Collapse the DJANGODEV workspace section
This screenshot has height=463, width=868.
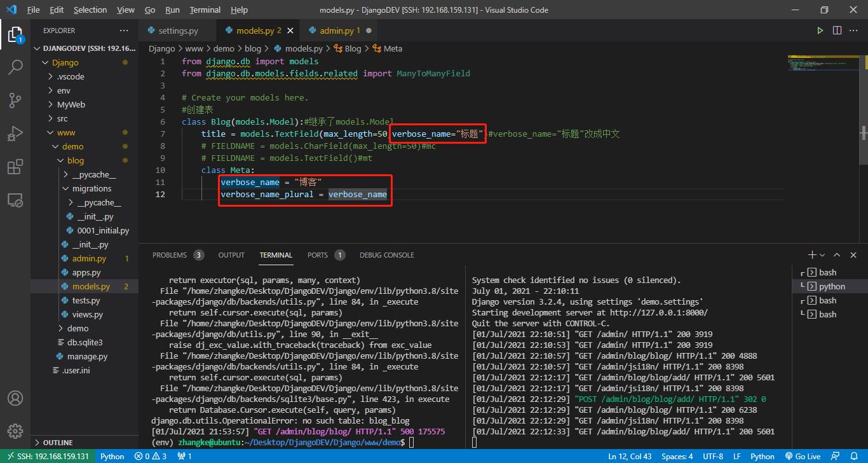click(85, 48)
